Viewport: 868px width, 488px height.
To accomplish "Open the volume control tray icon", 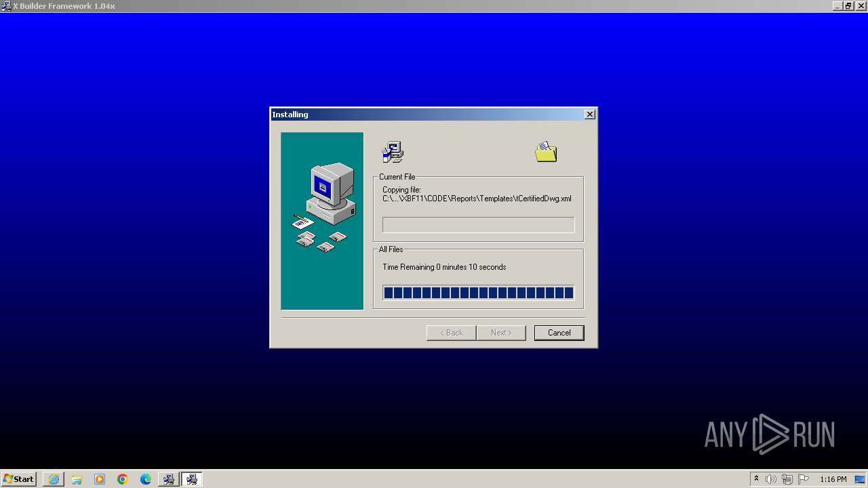I will (x=771, y=479).
